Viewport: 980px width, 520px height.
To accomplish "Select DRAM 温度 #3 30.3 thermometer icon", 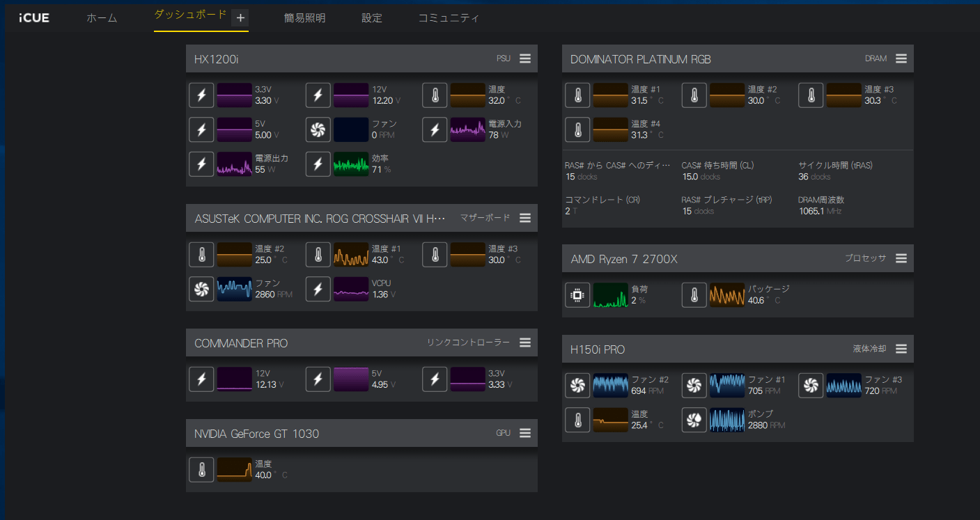I will [811, 95].
